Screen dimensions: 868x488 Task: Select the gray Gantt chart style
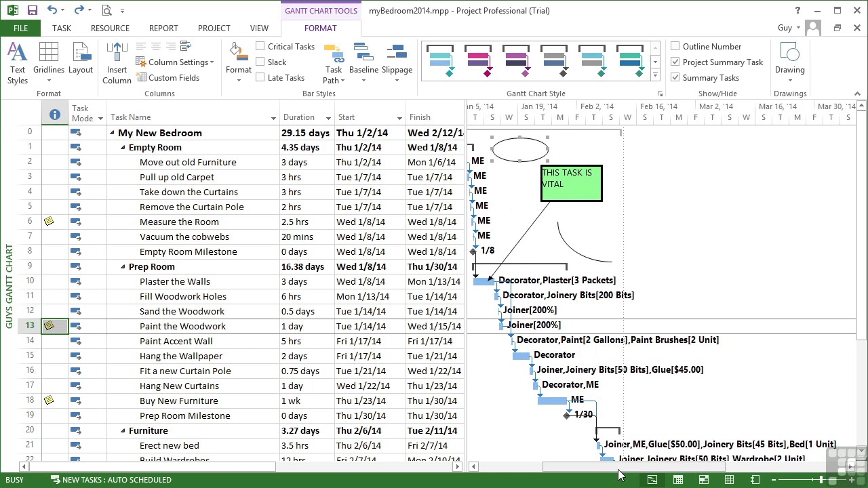pyautogui.click(x=555, y=62)
